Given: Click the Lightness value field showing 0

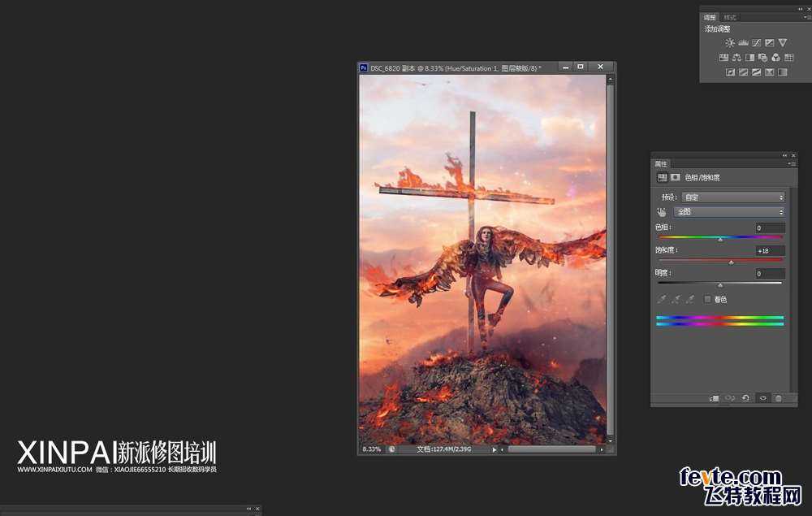Looking at the screenshot, I should click(x=770, y=274).
